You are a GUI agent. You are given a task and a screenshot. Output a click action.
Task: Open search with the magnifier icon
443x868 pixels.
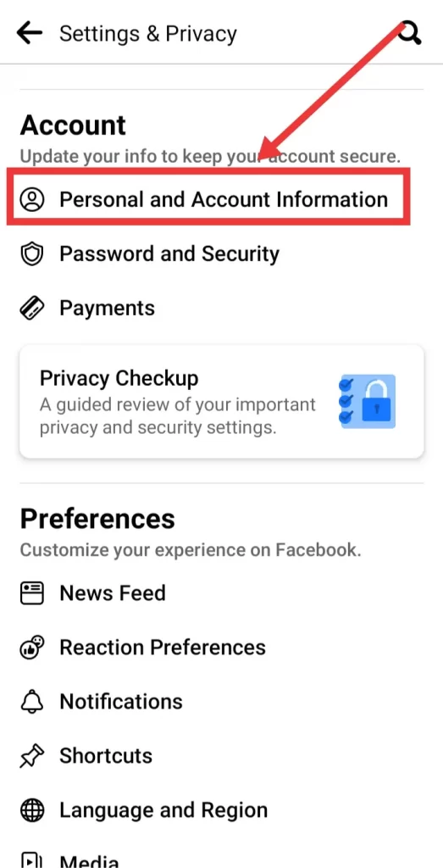pos(409,33)
